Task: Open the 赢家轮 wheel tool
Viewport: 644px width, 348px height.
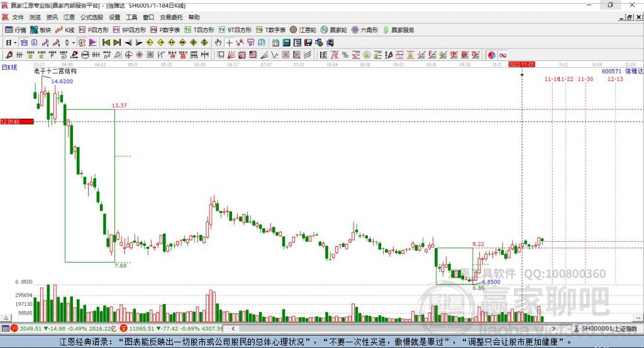Action: pyautogui.click(x=334, y=30)
